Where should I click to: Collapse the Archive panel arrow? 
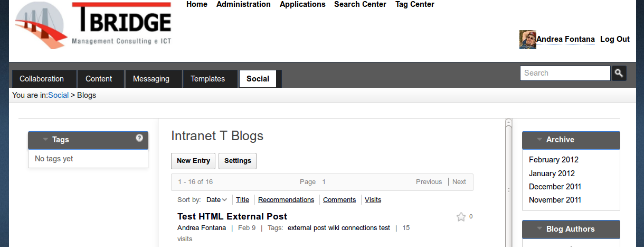pos(539,140)
